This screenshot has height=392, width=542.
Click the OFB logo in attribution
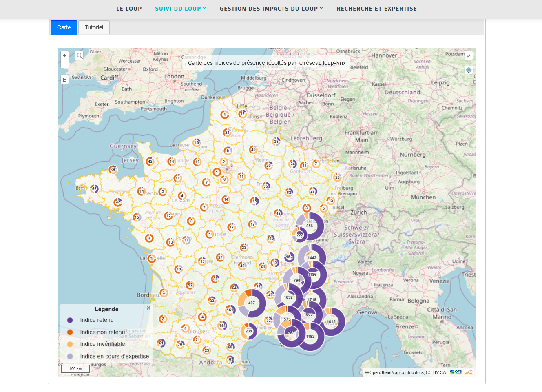coord(456,372)
